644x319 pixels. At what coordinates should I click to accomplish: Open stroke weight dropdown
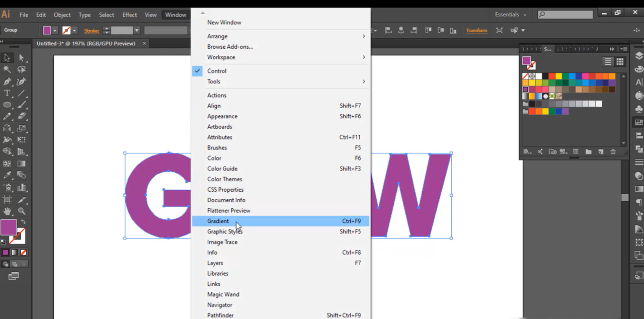pyautogui.click(x=136, y=31)
